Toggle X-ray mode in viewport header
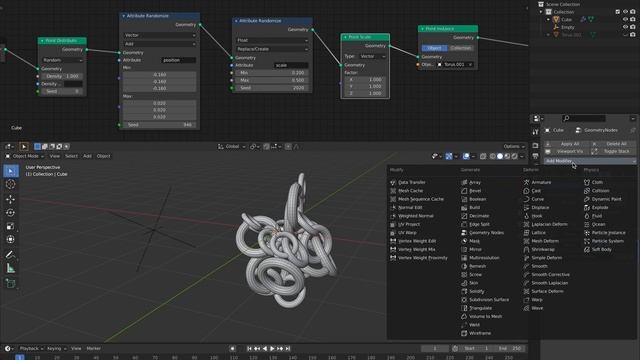 coord(483,156)
